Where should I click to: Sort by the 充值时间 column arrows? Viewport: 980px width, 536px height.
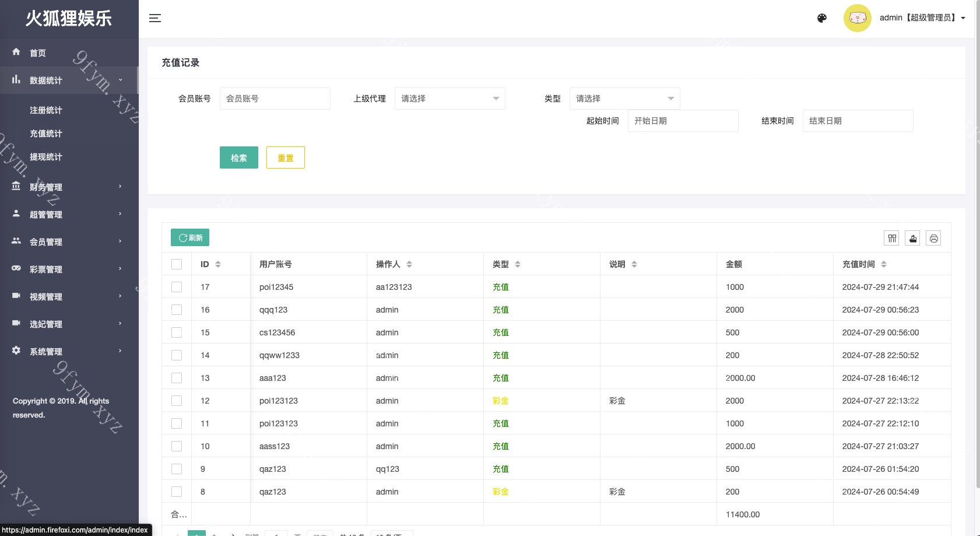(884, 264)
